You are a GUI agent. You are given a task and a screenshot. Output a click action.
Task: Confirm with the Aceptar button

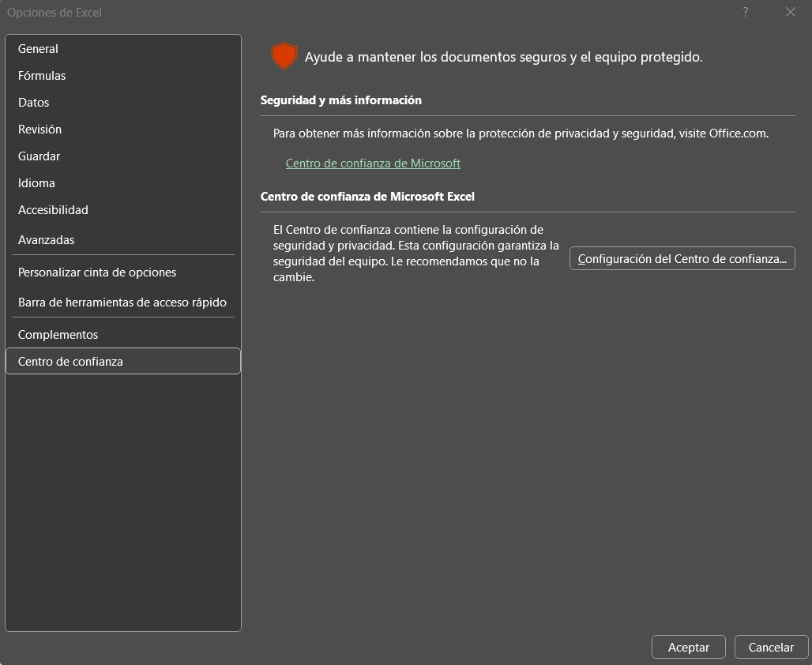pos(688,648)
